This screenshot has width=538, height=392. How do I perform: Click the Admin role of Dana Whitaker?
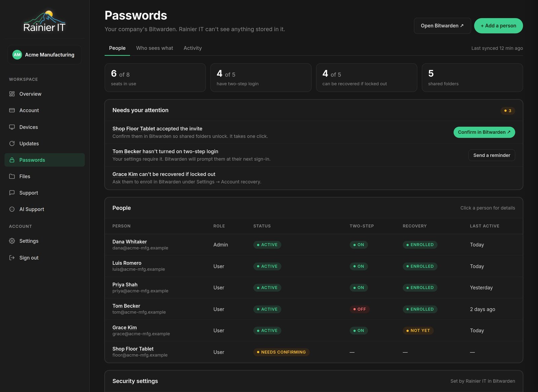pos(221,245)
